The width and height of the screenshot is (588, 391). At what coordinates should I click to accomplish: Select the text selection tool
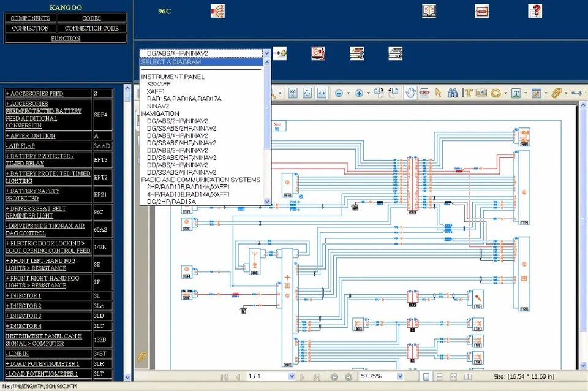(467, 93)
